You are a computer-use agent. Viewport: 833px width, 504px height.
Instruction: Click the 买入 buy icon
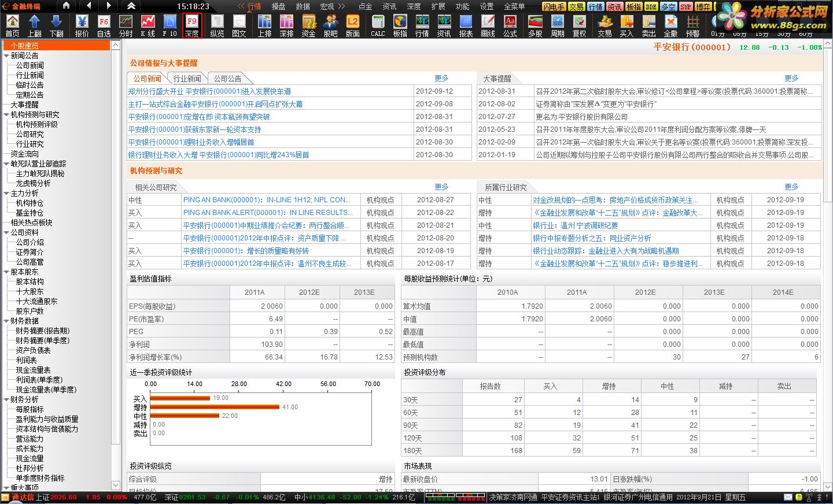coord(627,25)
